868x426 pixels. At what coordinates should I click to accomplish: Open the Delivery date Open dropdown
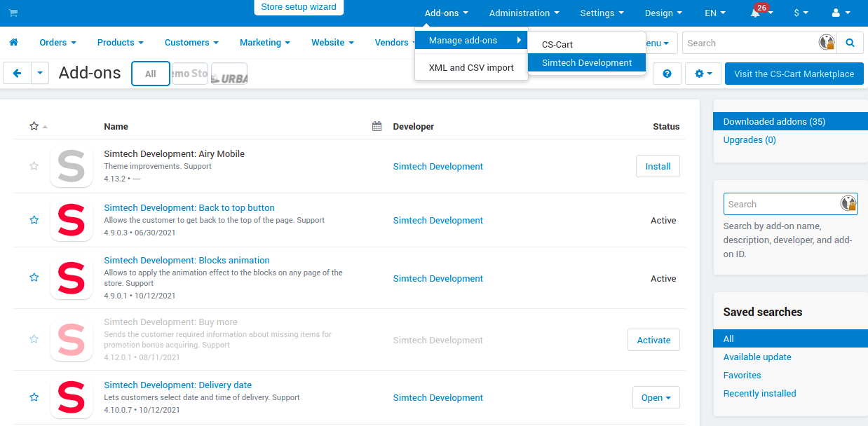tap(656, 397)
